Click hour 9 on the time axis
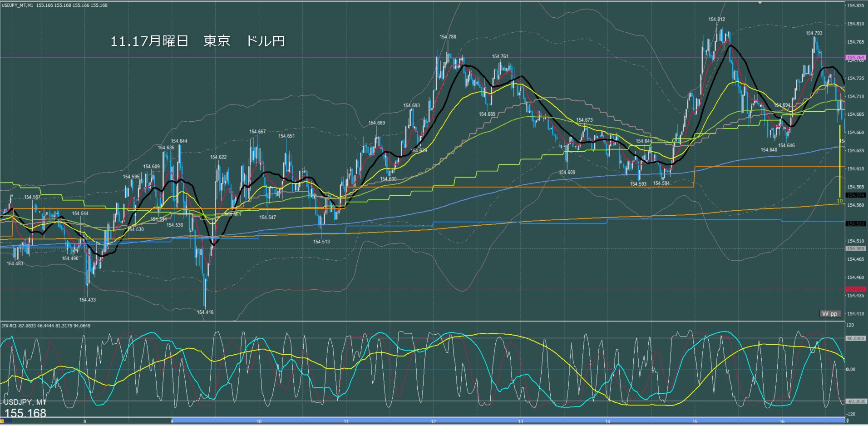Viewport: 868px width, 426px height. pyautogui.click(x=172, y=421)
